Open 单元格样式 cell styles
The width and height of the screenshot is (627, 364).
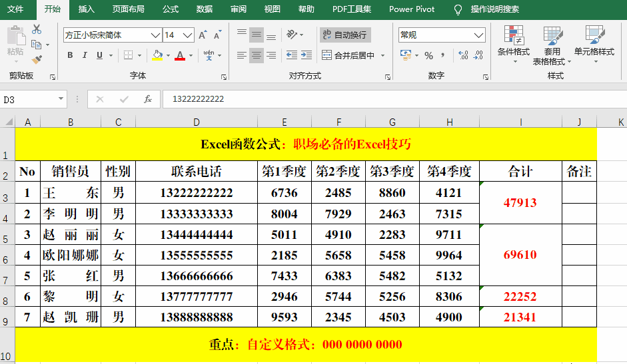(x=594, y=45)
